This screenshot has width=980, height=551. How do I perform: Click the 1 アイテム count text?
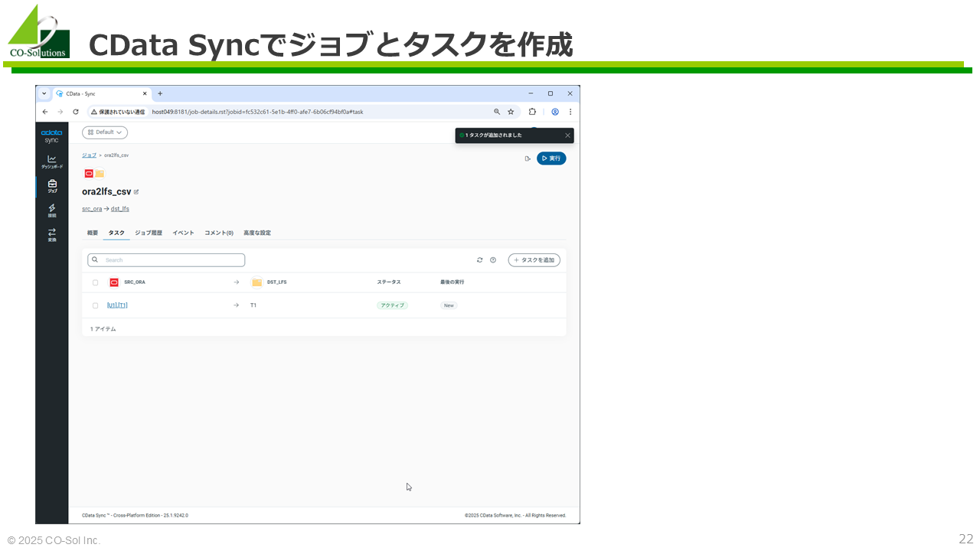coord(103,329)
